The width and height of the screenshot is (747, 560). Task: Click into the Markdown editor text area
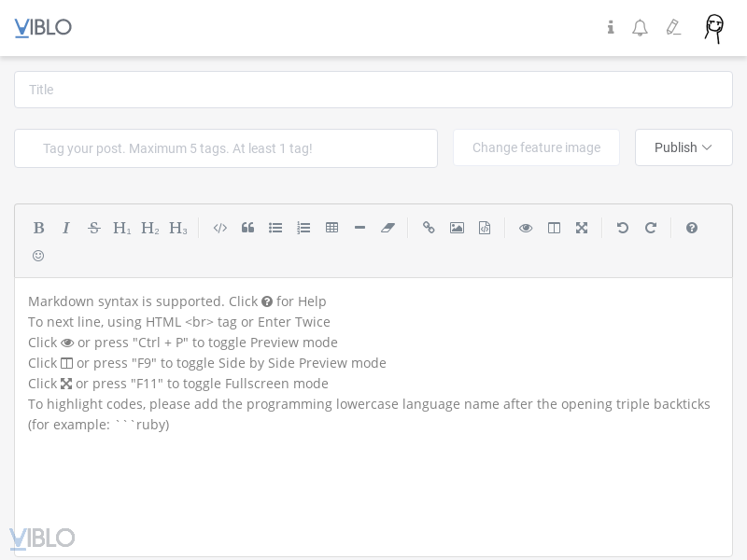click(x=373, y=416)
